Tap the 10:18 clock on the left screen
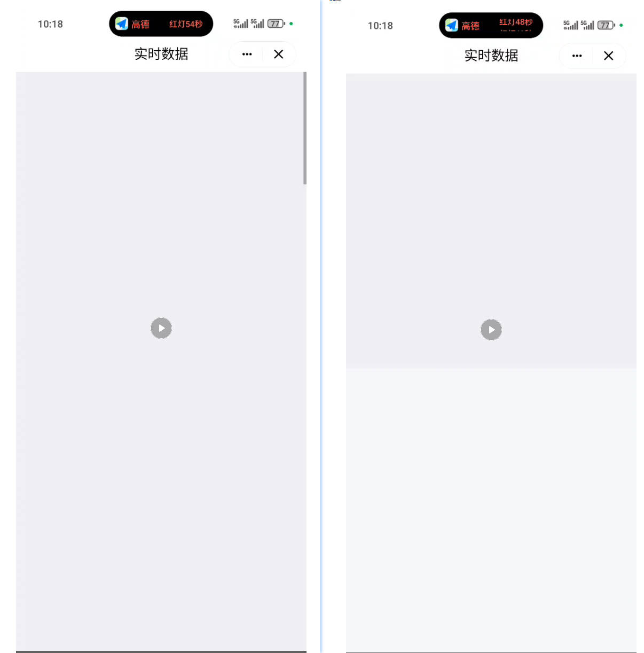The image size is (644, 653). tap(50, 24)
